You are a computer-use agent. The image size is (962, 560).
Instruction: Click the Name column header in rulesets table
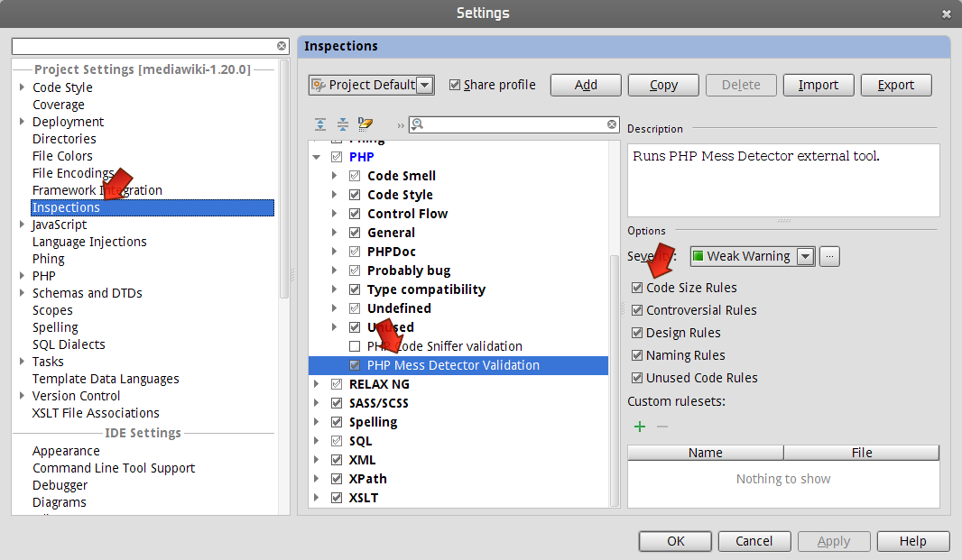(706, 453)
